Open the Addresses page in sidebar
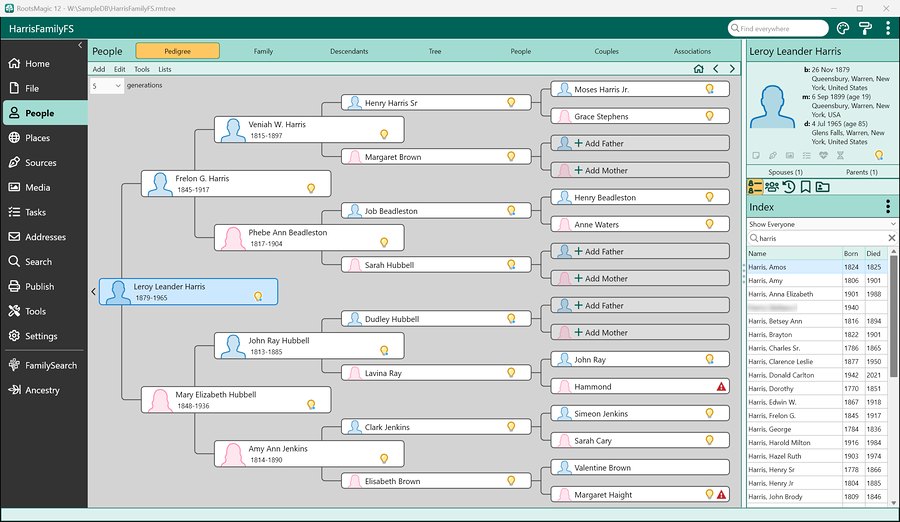Screen dimensions: 900x522 (x=44, y=237)
